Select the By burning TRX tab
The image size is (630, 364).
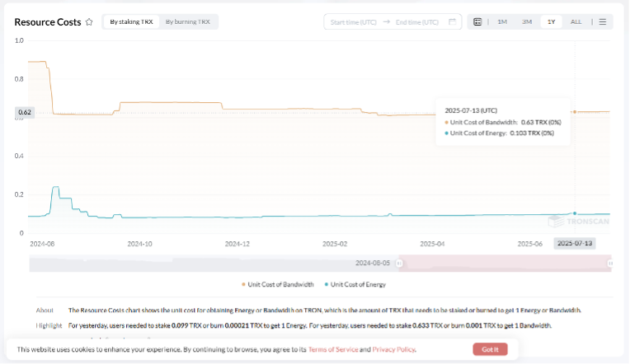point(187,21)
